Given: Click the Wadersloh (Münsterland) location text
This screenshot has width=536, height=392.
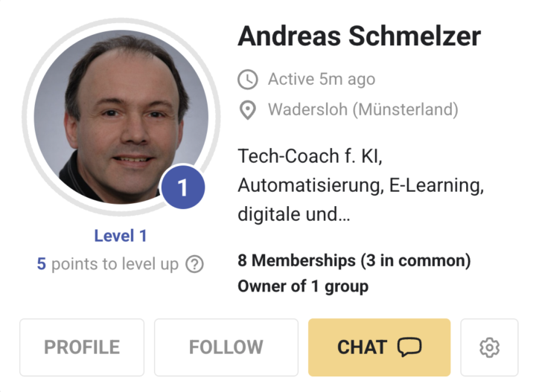Looking at the screenshot, I should [363, 111].
